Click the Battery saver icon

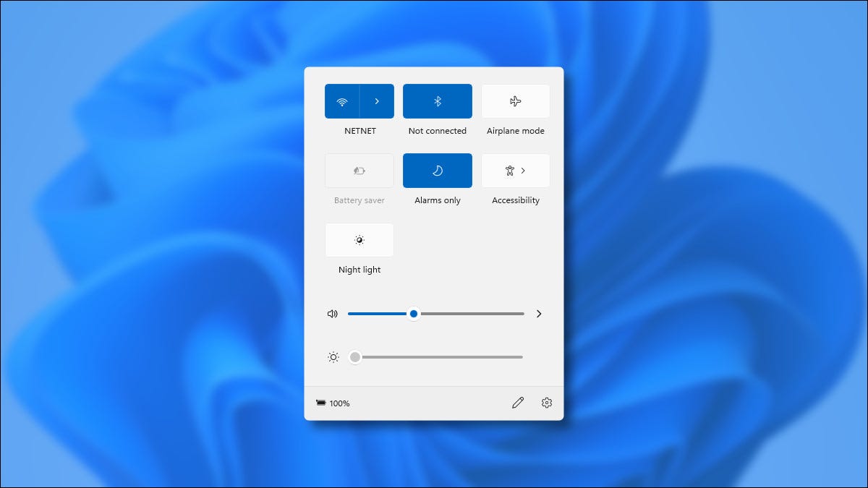point(359,170)
